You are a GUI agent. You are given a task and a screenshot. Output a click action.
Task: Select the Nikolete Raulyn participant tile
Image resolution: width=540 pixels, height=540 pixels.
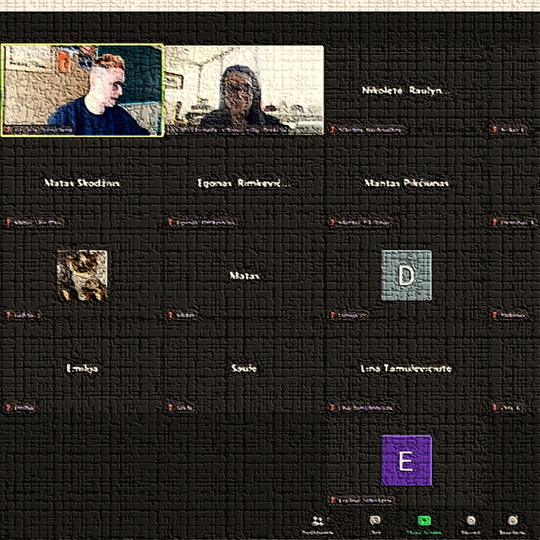click(x=406, y=90)
